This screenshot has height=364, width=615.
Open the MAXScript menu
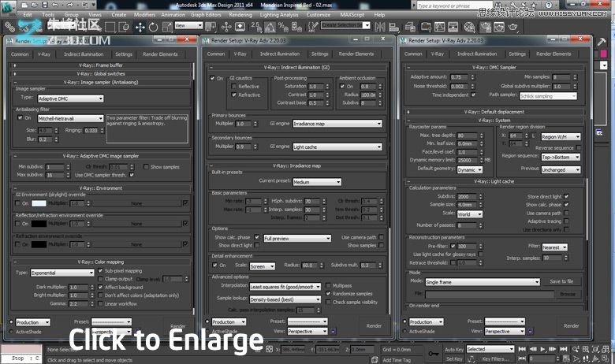352,15
